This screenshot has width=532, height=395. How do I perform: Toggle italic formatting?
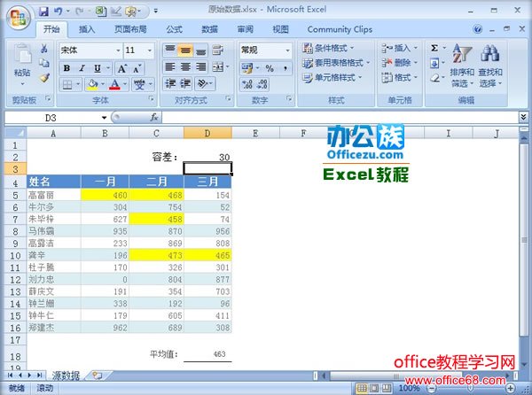(82, 69)
